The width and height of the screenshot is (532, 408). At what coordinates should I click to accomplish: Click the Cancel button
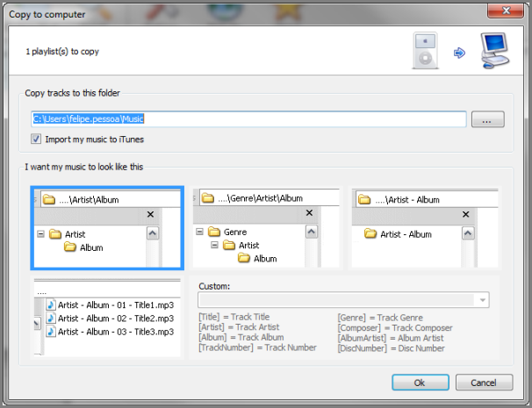pos(484,383)
